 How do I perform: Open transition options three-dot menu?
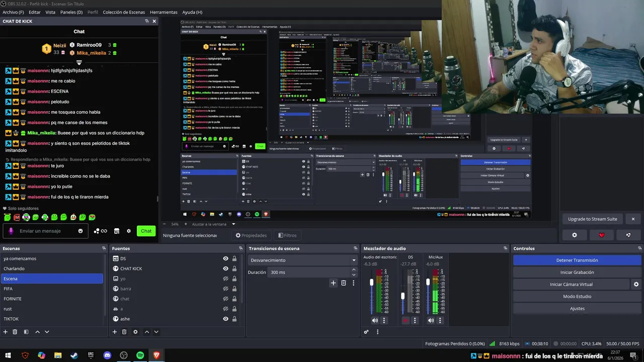click(x=353, y=283)
